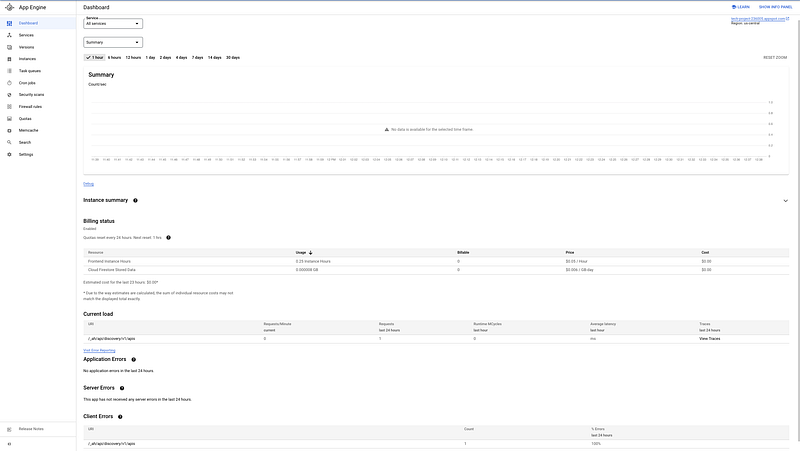Image resolution: width=800 pixels, height=451 pixels.
Task: Click the Memcache sidebar icon
Action: click(9, 131)
